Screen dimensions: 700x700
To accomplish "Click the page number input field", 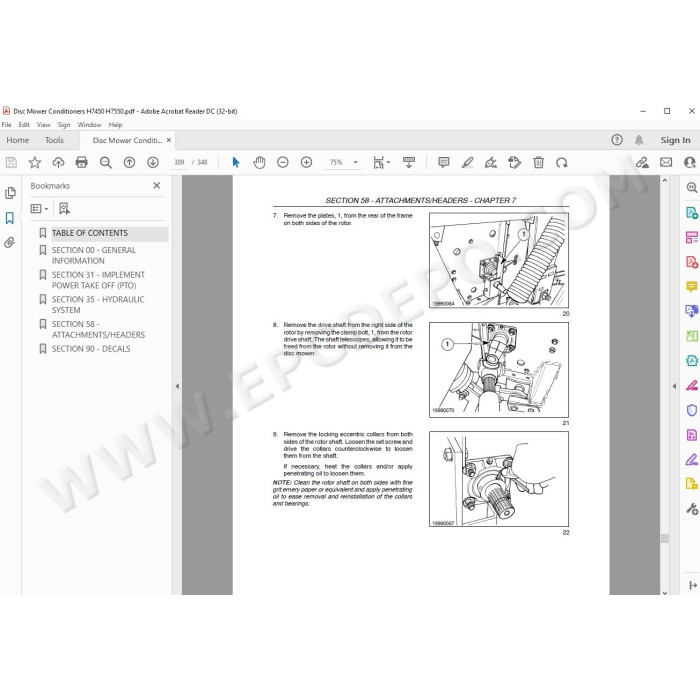I will tap(179, 162).
